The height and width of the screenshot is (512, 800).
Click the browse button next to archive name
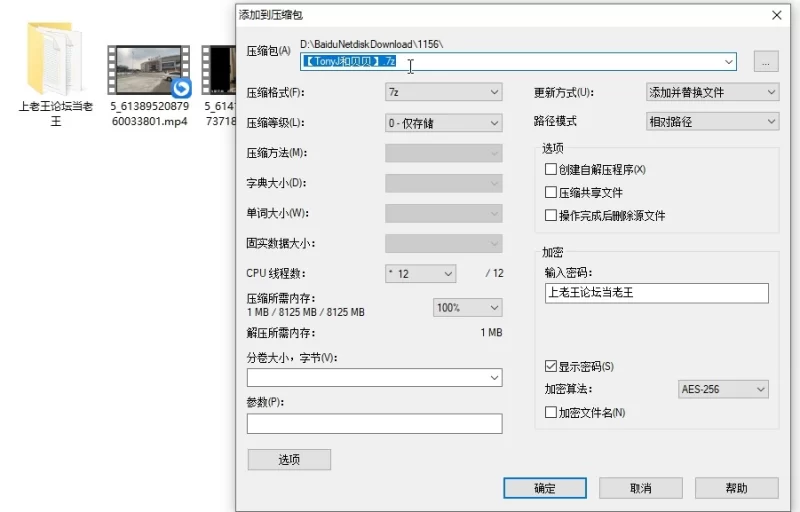click(x=765, y=62)
